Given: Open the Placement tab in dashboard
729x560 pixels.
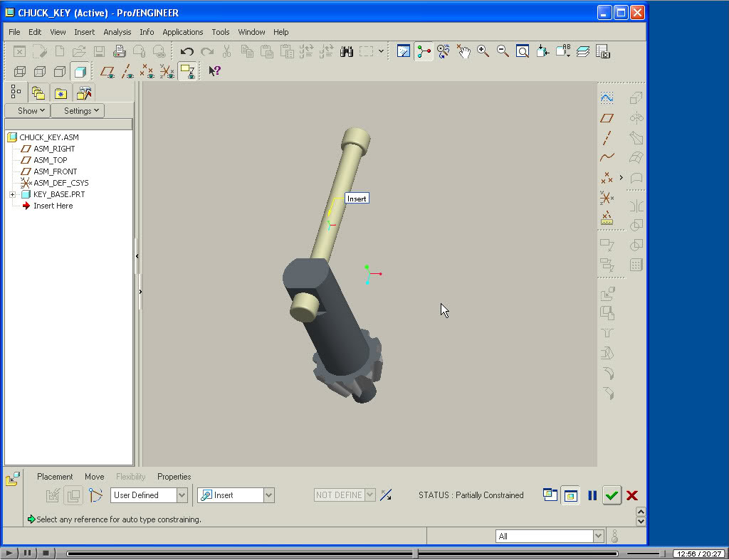Looking at the screenshot, I should click(55, 477).
